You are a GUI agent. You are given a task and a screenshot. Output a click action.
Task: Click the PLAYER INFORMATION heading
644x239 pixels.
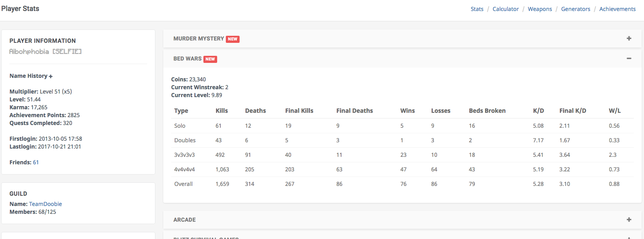point(42,41)
